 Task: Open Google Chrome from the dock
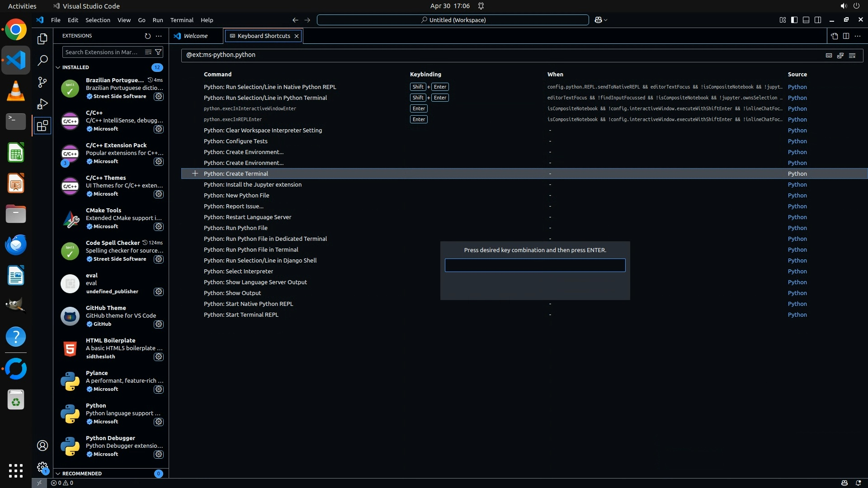point(16,30)
